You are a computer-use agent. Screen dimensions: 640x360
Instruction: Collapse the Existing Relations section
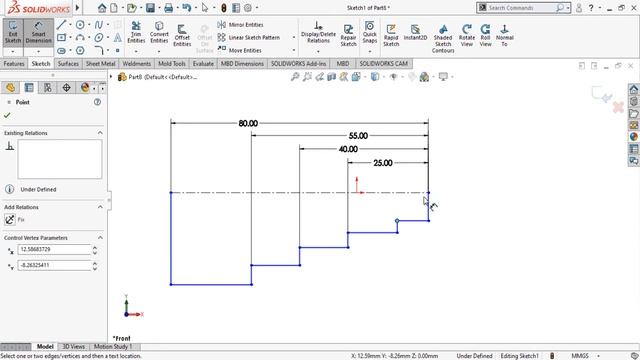pos(100,133)
